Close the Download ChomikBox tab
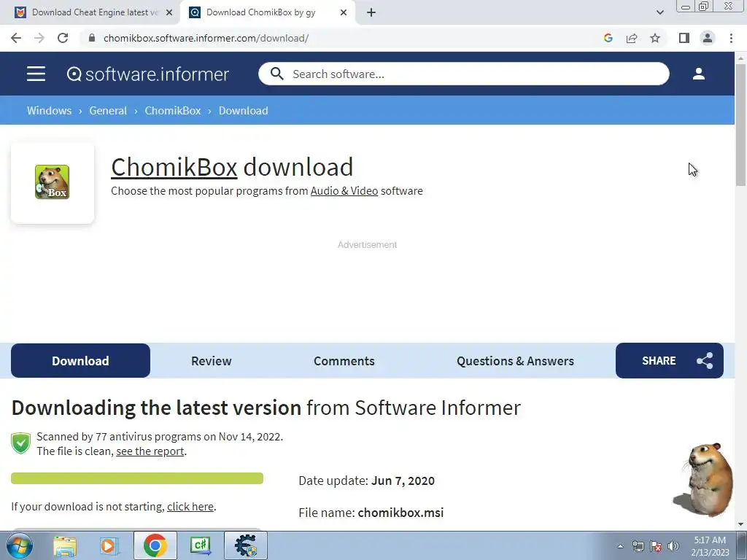This screenshot has width=747, height=560. 344,12
